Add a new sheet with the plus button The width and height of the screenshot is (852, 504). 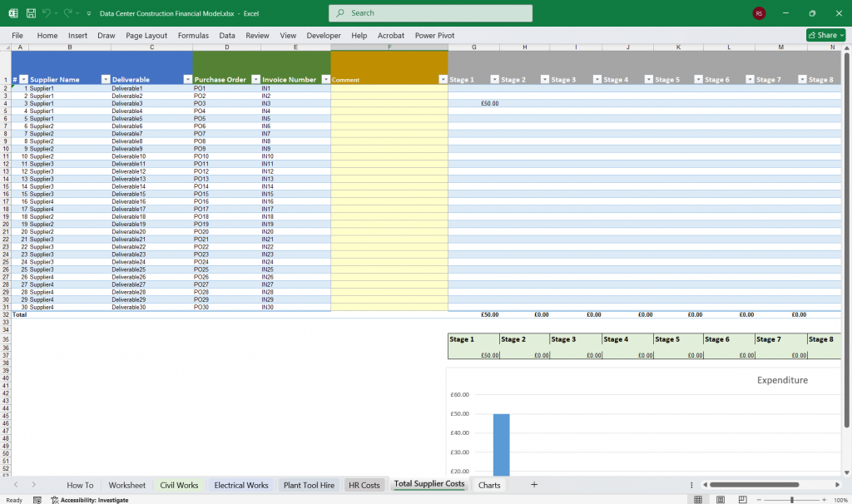(x=533, y=485)
